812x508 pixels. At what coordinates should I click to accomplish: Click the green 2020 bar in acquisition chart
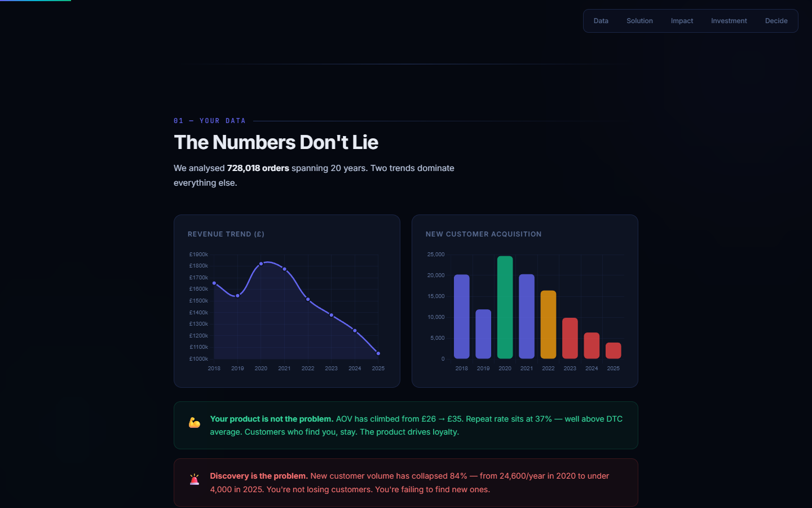(x=505, y=308)
